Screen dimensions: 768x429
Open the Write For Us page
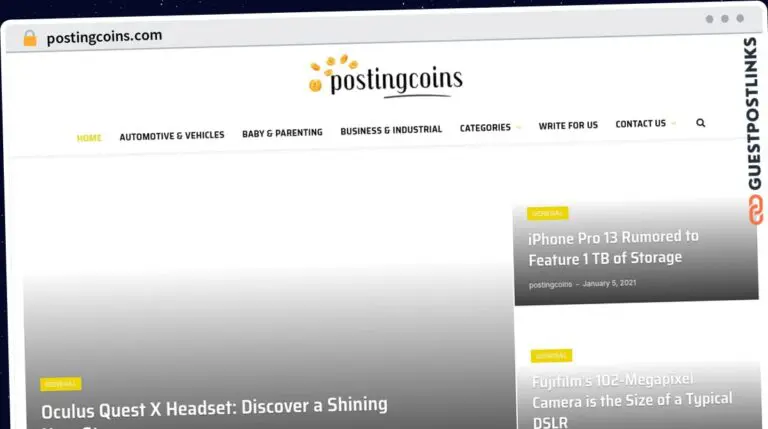(x=568, y=125)
